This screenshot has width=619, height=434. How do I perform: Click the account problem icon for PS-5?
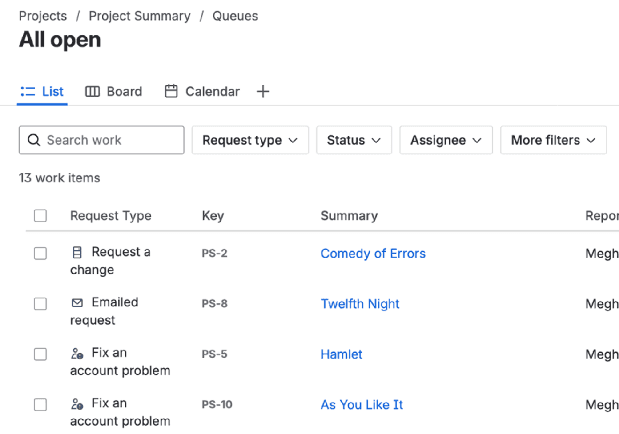coord(77,353)
